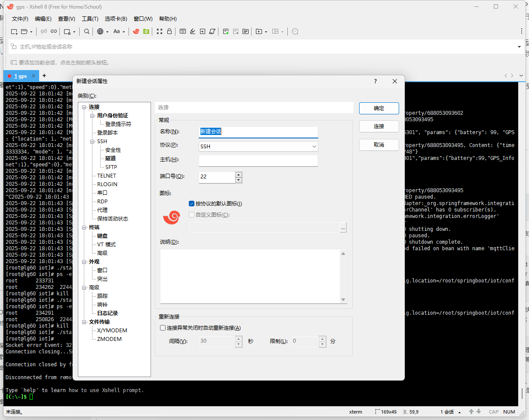The image size is (529, 420).
Task: Enable 连接异常关闭时自动重新连接 checkbox
Action: pos(163,328)
